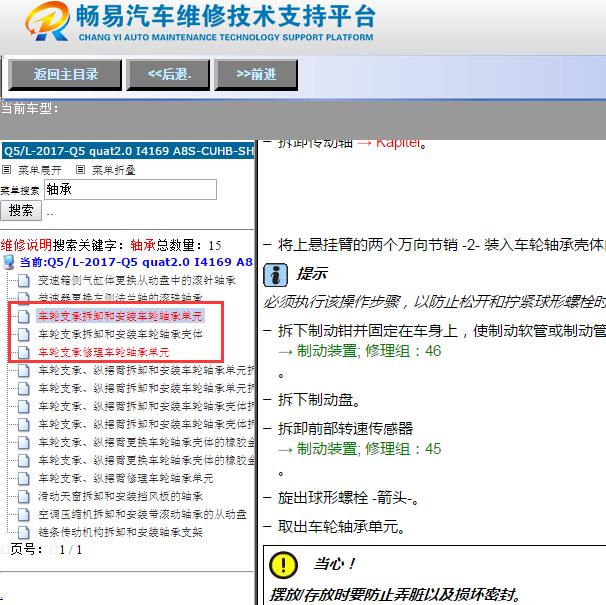Open red 车轮支承修理车轮轴承单元 entry

tap(104, 352)
